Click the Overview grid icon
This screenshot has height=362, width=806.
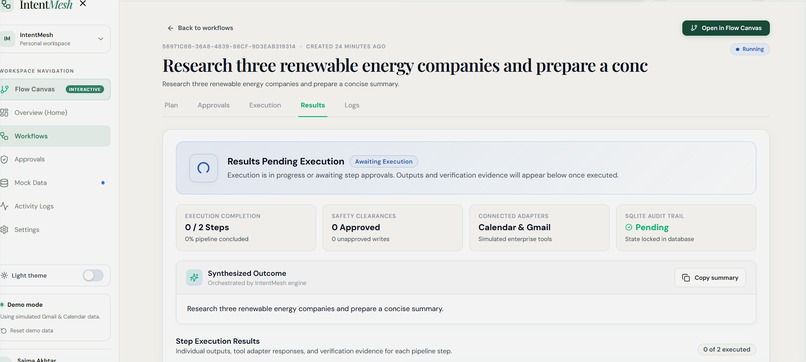click(x=5, y=113)
